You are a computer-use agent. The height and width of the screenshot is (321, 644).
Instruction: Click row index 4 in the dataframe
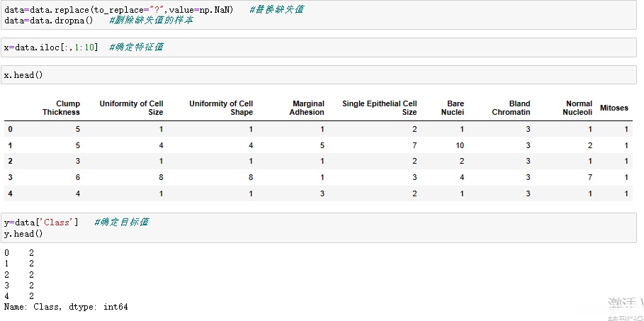(10, 193)
